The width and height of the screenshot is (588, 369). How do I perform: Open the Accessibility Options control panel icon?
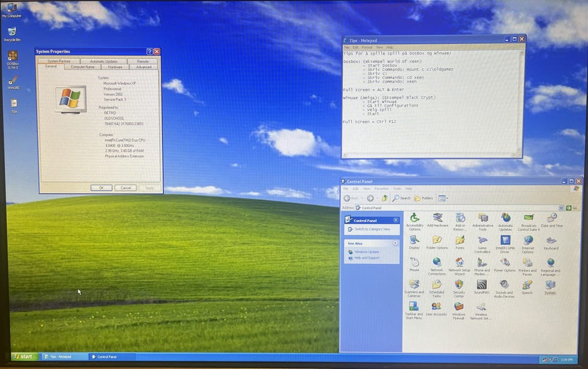tap(415, 219)
